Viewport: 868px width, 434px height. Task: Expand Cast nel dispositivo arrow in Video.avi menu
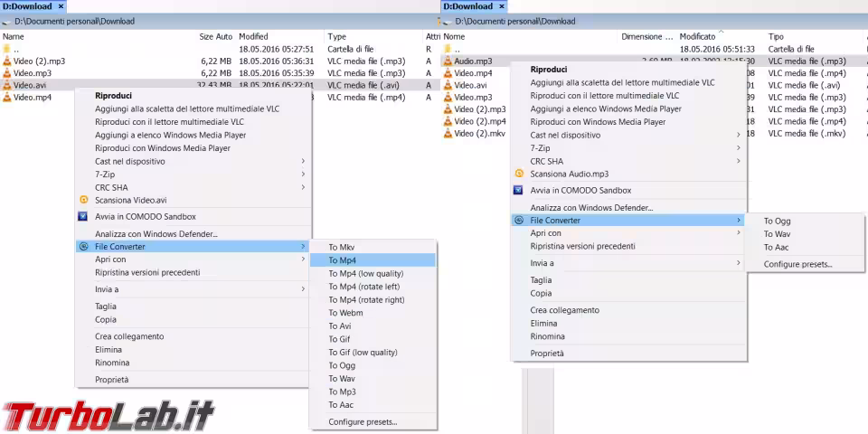tap(303, 161)
